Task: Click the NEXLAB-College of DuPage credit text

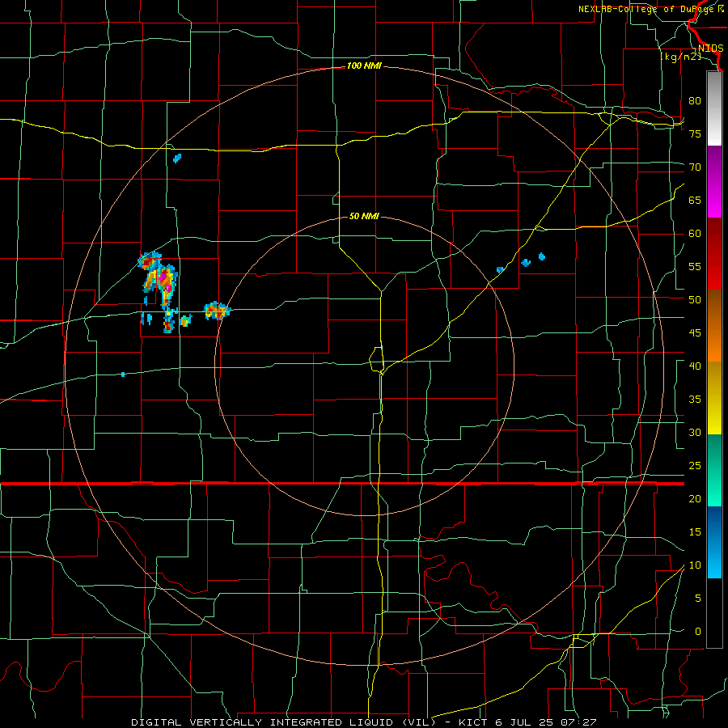Action: [650, 9]
